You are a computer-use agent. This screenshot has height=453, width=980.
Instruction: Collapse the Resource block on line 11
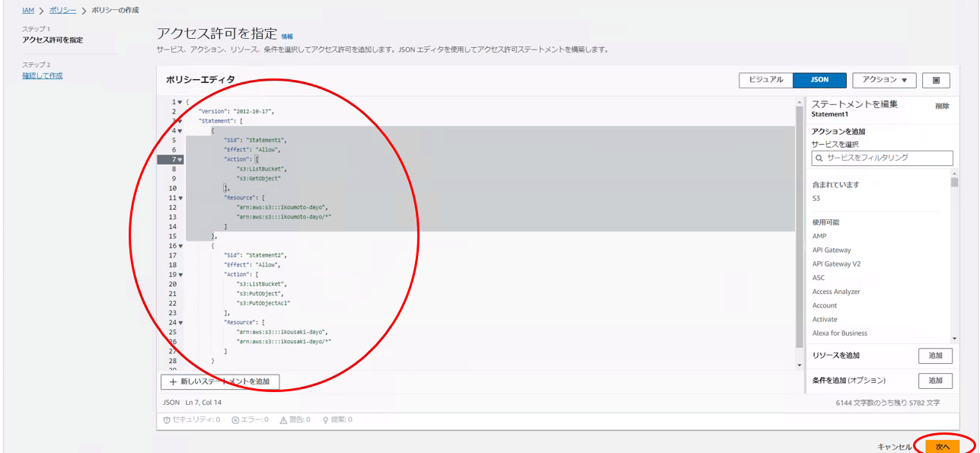(x=180, y=198)
